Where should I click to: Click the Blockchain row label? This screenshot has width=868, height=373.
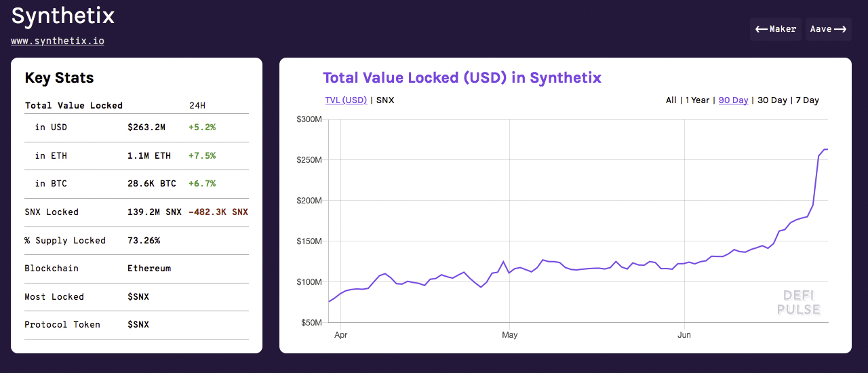(52, 269)
